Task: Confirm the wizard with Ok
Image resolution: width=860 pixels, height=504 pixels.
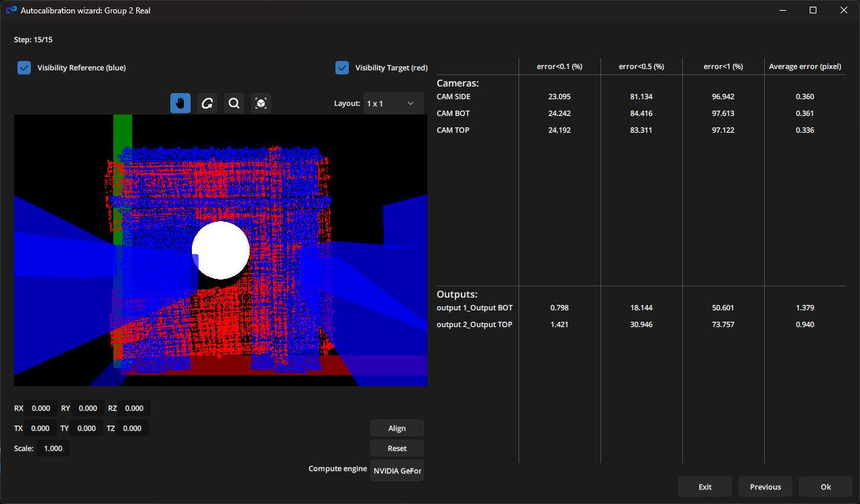Action: 825,487
